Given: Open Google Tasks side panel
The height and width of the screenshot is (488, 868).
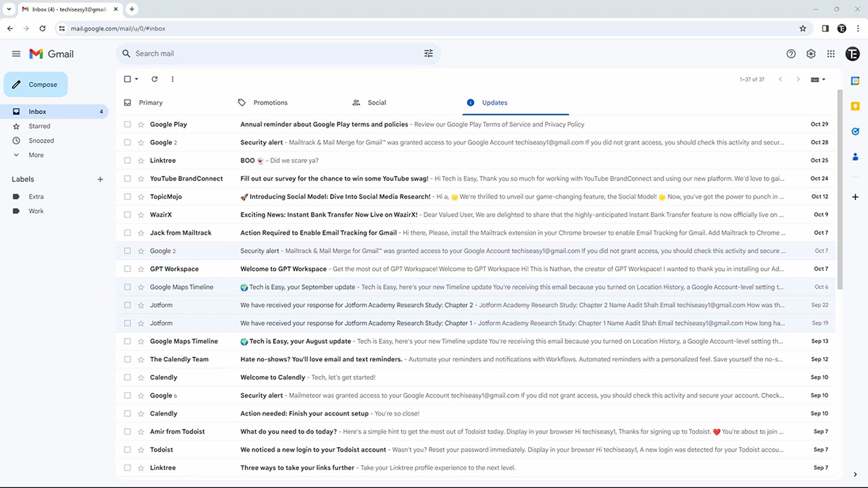Looking at the screenshot, I should (855, 131).
